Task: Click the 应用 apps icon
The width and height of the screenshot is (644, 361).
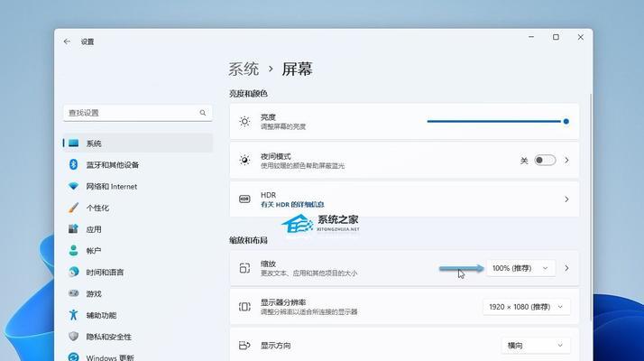Action: click(x=74, y=229)
